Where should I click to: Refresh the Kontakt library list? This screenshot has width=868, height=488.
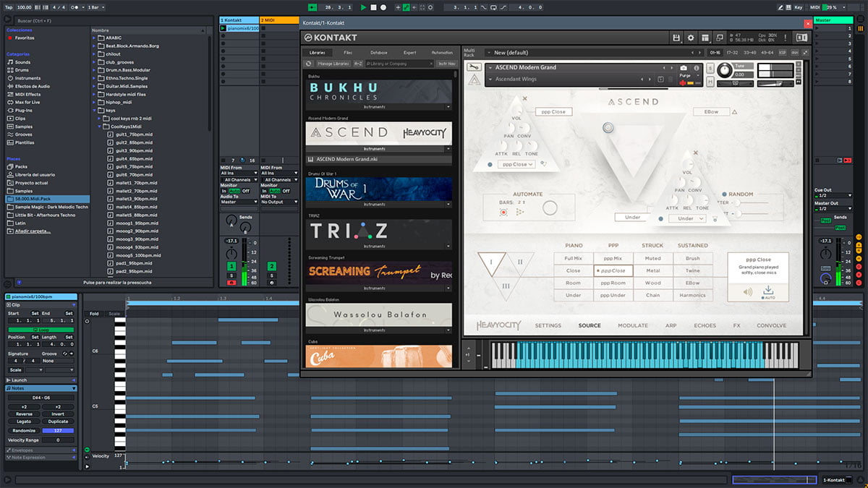(x=309, y=64)
